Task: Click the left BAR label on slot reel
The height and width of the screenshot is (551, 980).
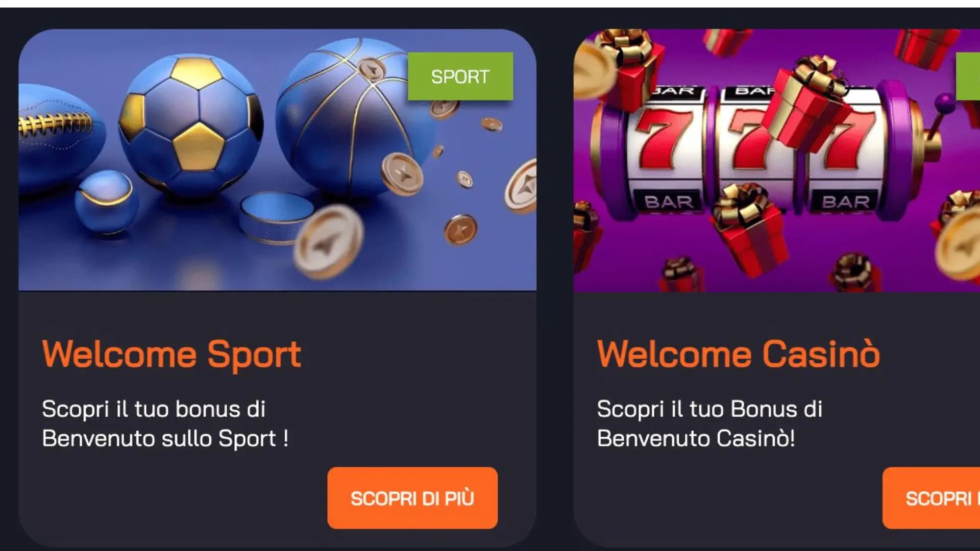Action: click(669, 202)
